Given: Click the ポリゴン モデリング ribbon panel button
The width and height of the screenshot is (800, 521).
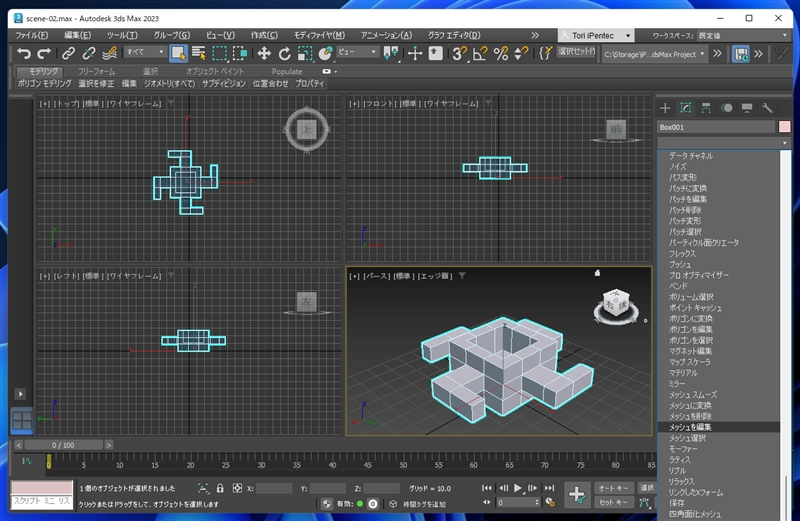Looking at the screenshot, I should pyautogui.click(x=44, y=83).
